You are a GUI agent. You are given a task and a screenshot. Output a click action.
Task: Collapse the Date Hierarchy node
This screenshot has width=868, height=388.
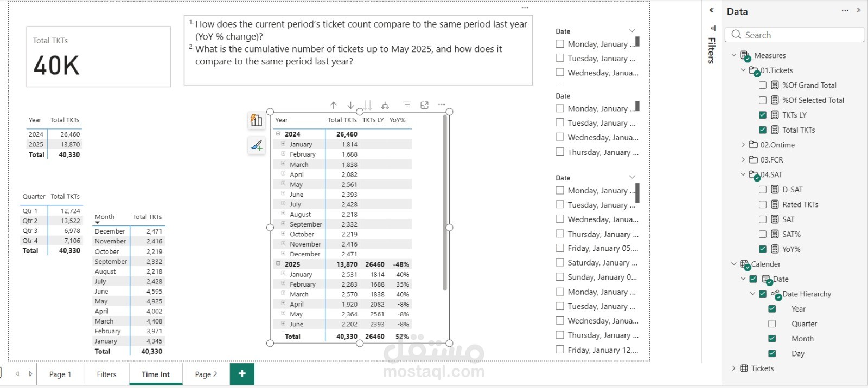pyautogui.click(x=752, y=294)
